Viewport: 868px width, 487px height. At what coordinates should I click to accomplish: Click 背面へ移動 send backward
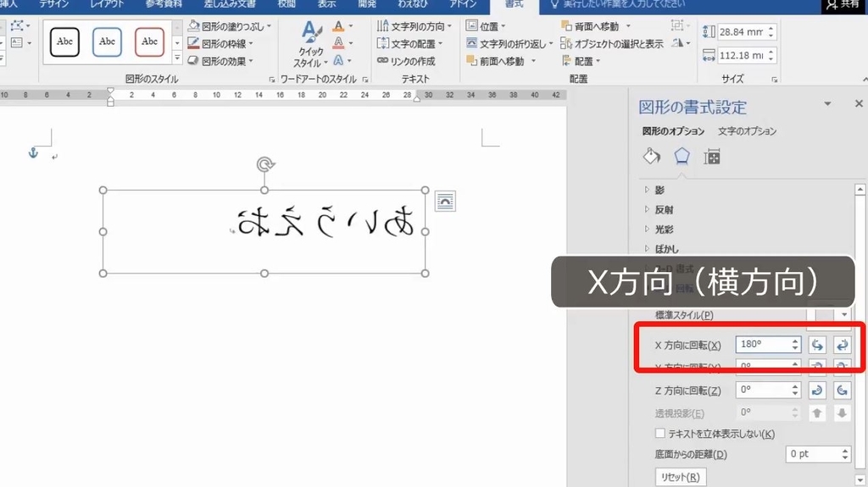(x=590, y=26)
